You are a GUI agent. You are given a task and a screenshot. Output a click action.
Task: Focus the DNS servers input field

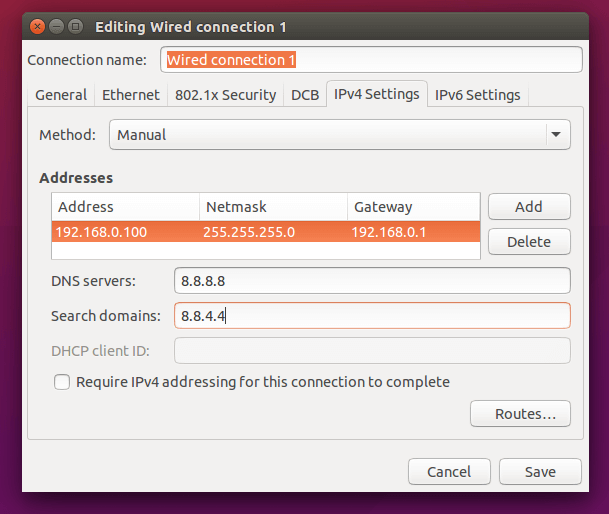372,281
